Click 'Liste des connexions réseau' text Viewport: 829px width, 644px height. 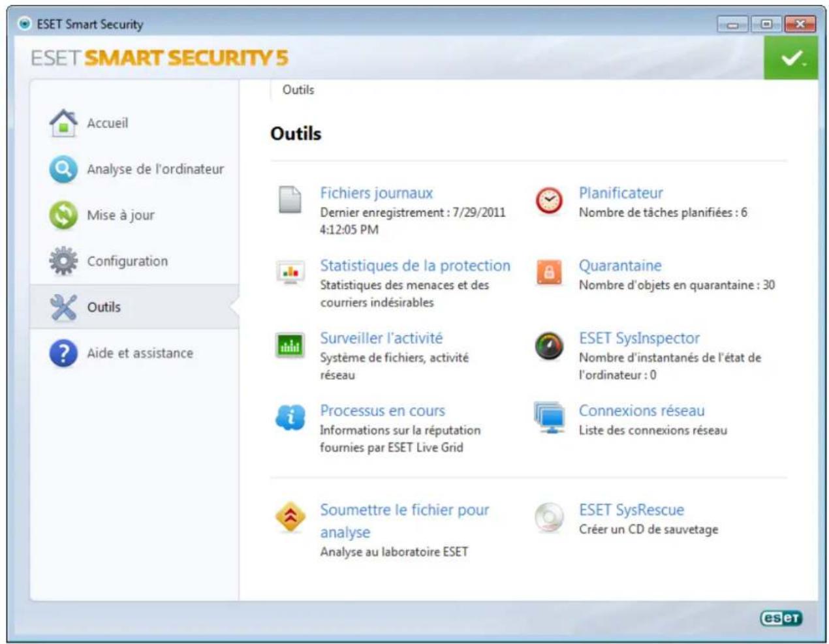[653, 430]
